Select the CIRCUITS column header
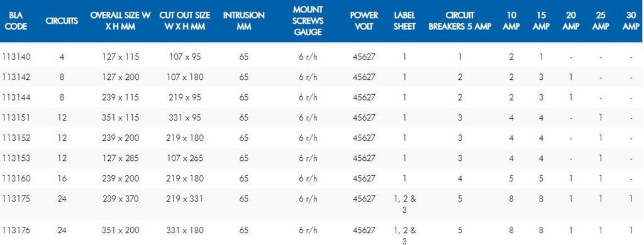The image size is (644, 245). (62, 21)
